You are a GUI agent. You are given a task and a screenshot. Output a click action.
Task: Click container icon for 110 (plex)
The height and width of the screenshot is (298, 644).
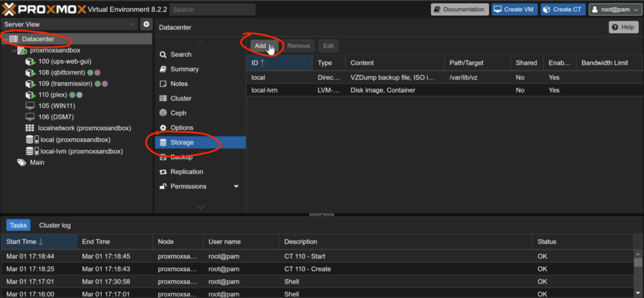pyautogui.click(x=31, y=95)
